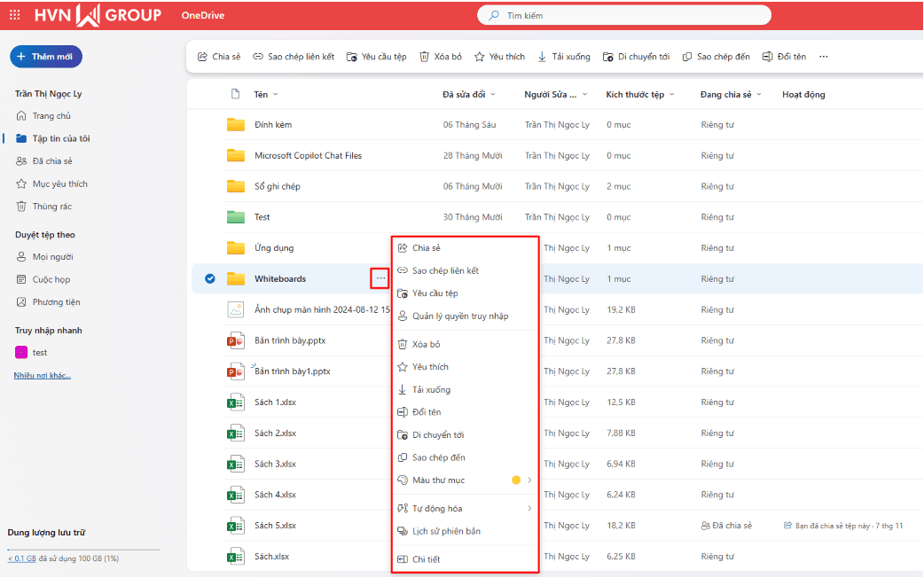This screenshot has width=924, height=578.
Task: Choose Di chuyển tới in the context menu
Action: click(x=465, y=434)
